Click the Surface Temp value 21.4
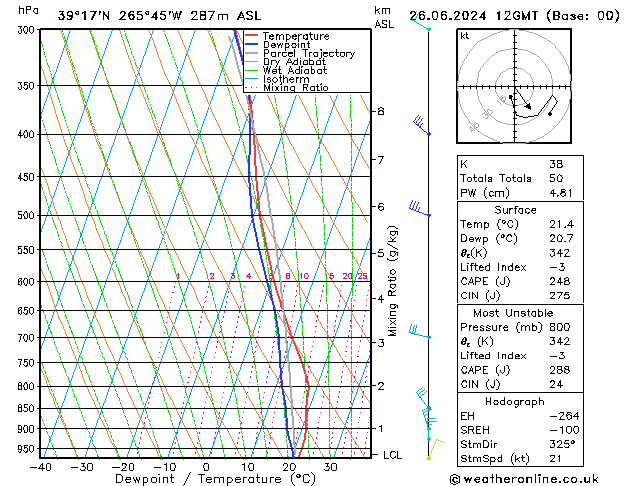The height and width of the screenshot is (486, 629). coord(562,224)
